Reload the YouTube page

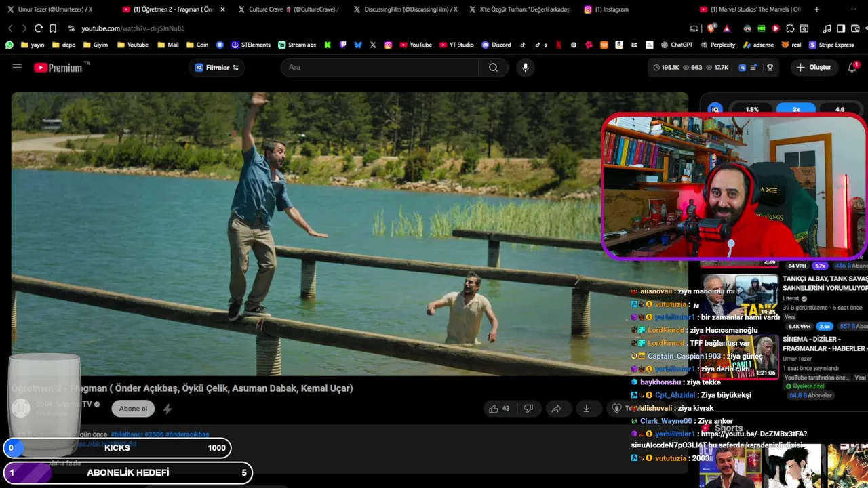[38, 28]
